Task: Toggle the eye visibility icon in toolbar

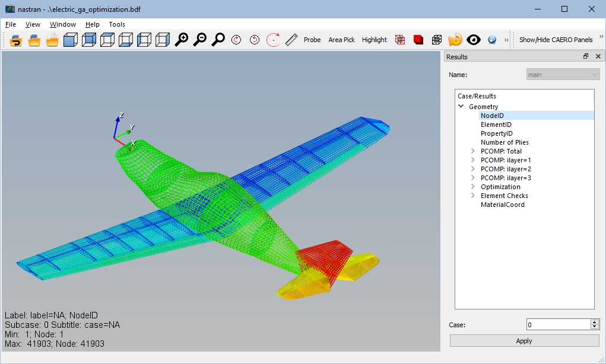Action: pyautogui.click(x=473, y=40)
